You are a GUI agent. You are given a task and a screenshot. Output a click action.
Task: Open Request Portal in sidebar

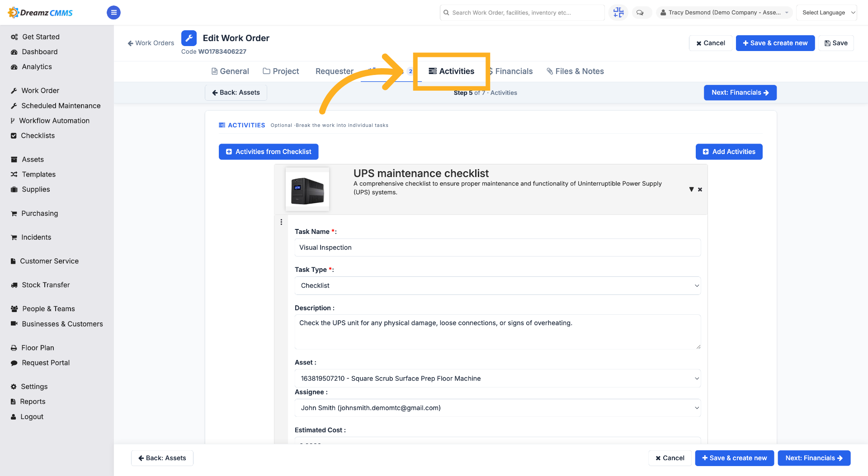[40, 363]
